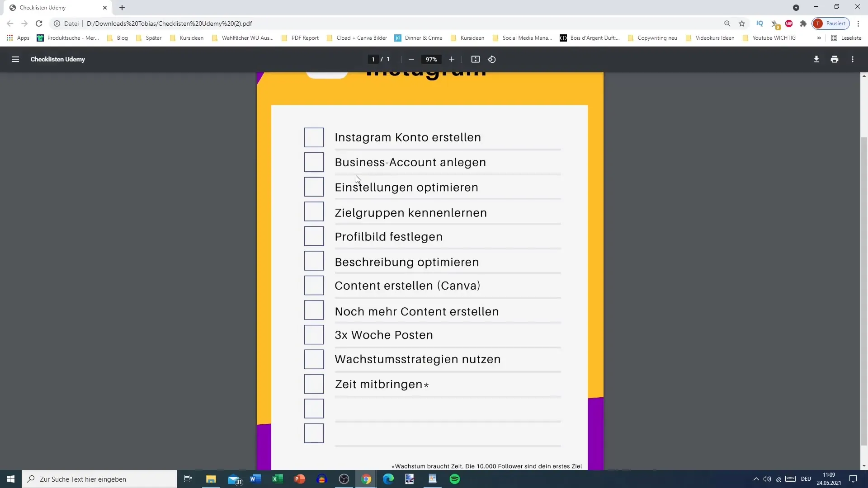Check the Business-Account anlegen box

pos(314,162)
